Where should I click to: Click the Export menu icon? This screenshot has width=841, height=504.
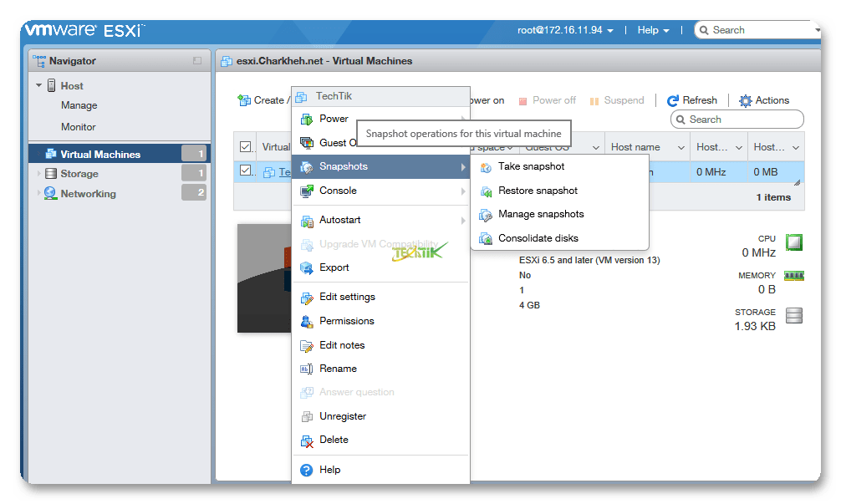[307, 268]
